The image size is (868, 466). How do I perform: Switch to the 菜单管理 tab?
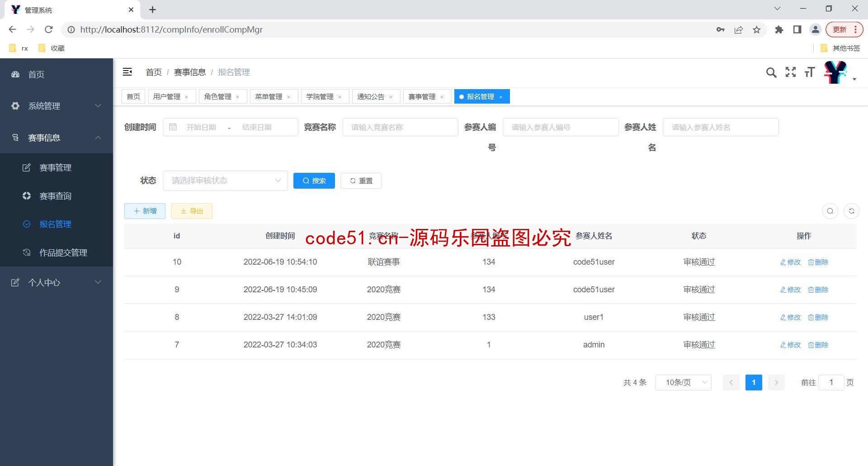click(269, 96)
